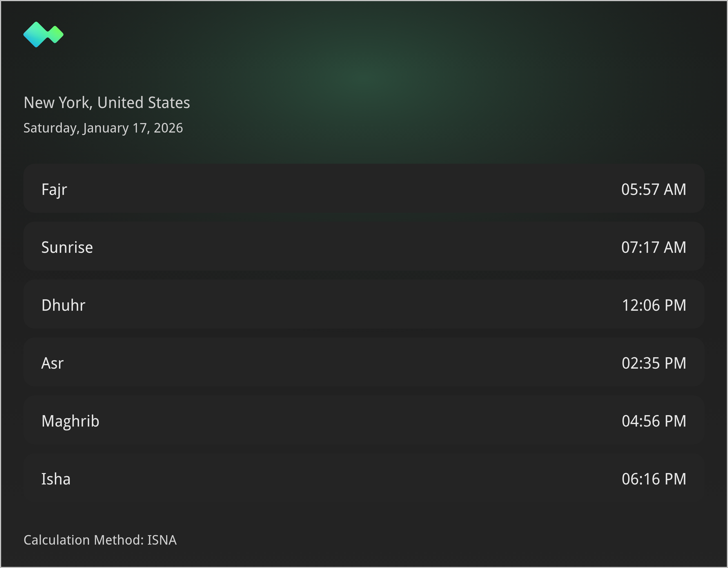The height and width of the screenshot is (568, 728).
Task: Select the Dhuhr prayer row
Action: click(x=364, y=305)
